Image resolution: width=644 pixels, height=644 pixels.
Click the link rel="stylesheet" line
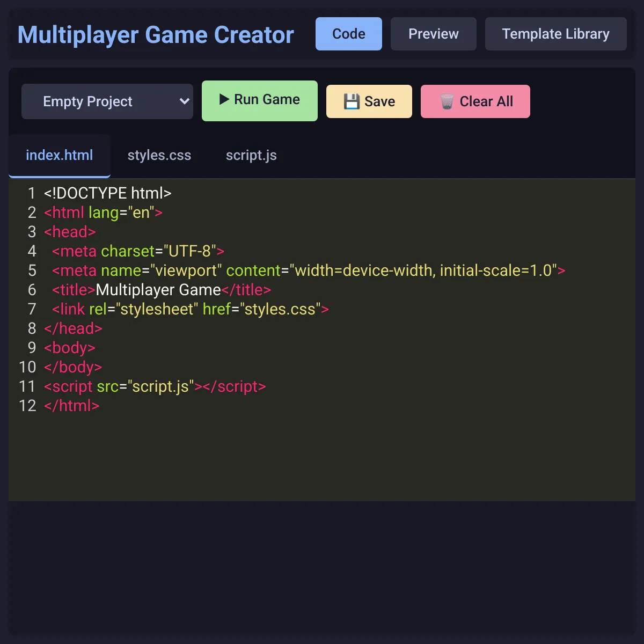coord(191,309)
